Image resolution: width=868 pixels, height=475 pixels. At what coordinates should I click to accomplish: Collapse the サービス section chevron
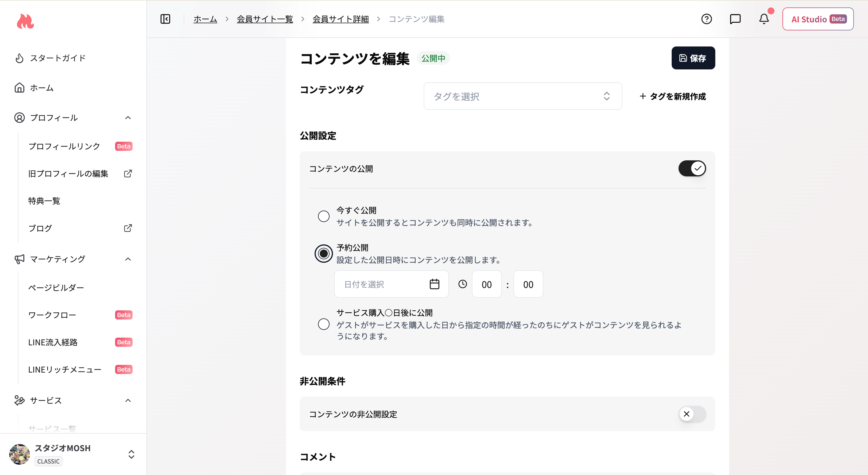(x=128, y=401)
